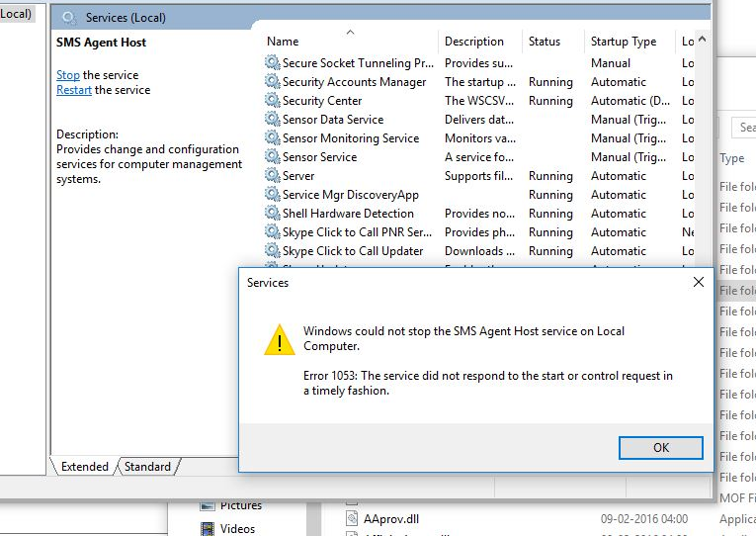Switch to the Extended tab

click(x=86, y=467)
